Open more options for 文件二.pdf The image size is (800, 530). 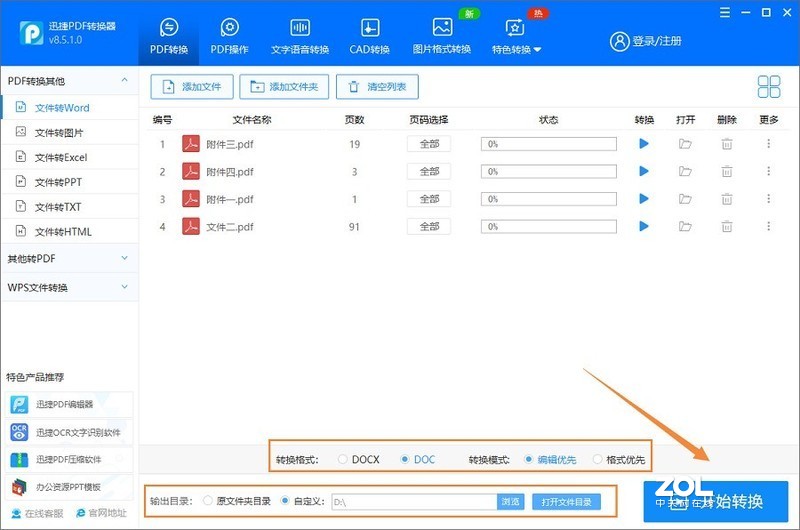(768, 226)
